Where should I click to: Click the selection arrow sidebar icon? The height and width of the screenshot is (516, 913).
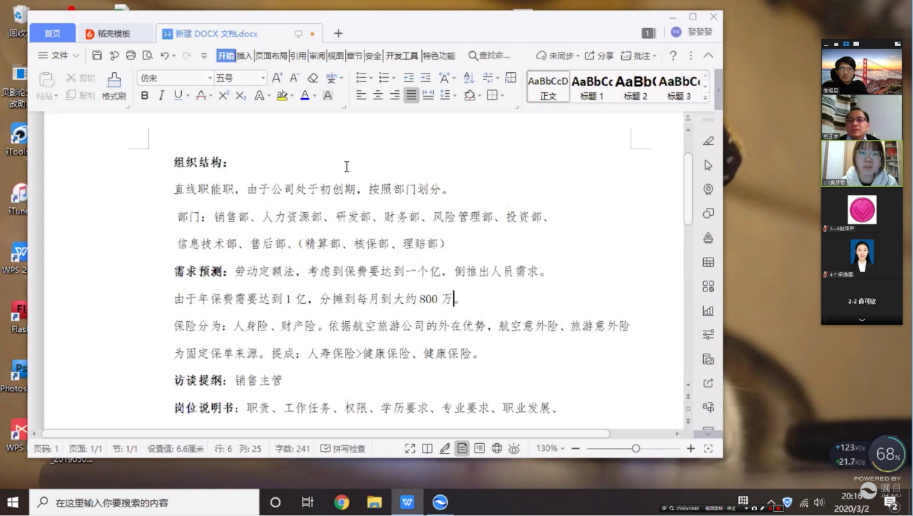pos(708,165)
